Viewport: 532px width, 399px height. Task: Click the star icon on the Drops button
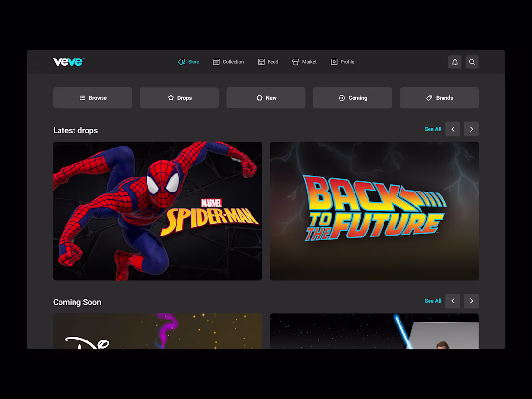coord(170,97)
